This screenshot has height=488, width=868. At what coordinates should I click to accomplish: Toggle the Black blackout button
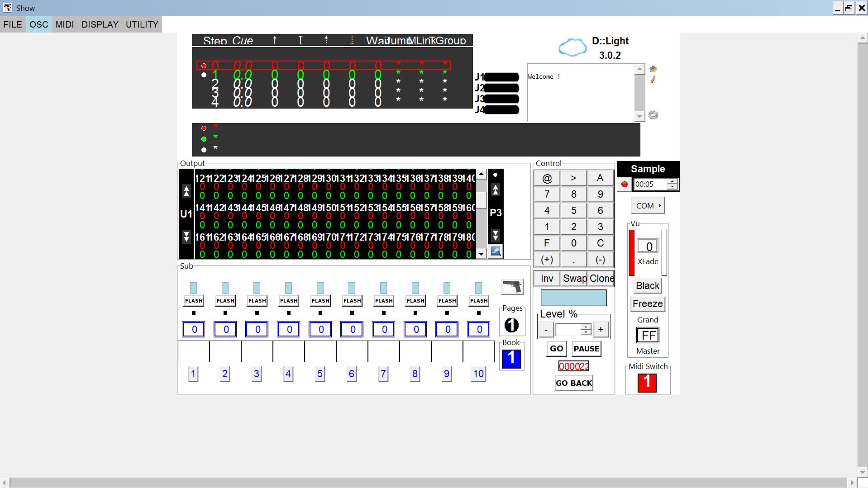647,286
